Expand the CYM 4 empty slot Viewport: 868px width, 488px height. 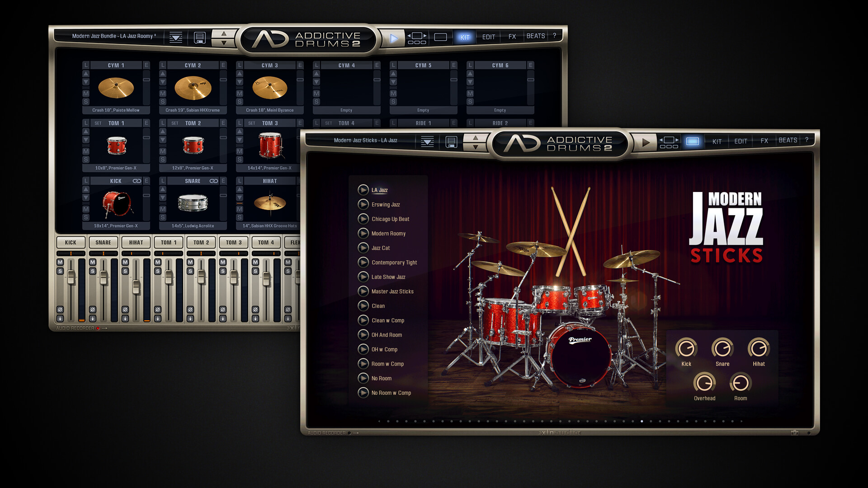(387, 64)
